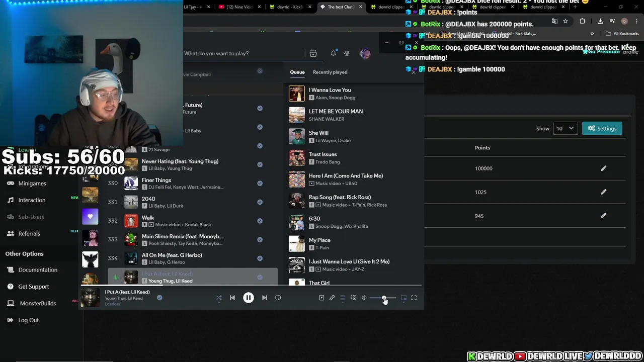Click the blue Settings button

602,128
